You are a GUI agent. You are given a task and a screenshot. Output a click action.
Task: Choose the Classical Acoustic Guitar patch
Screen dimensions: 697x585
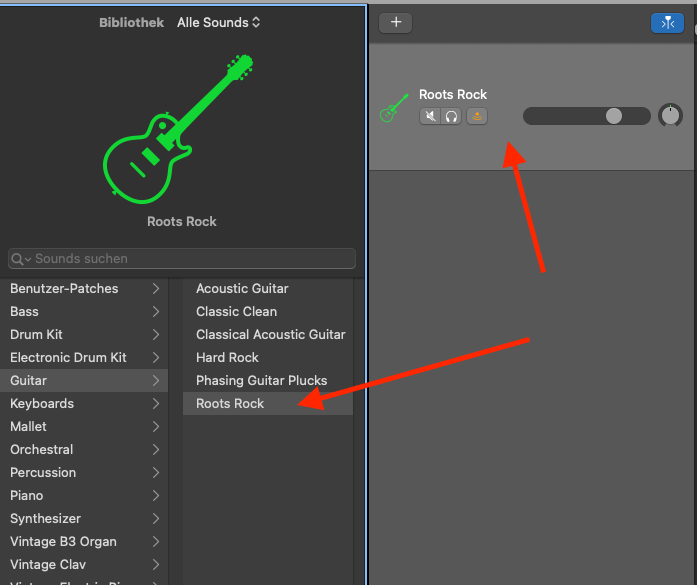click(x=268, y=334)
